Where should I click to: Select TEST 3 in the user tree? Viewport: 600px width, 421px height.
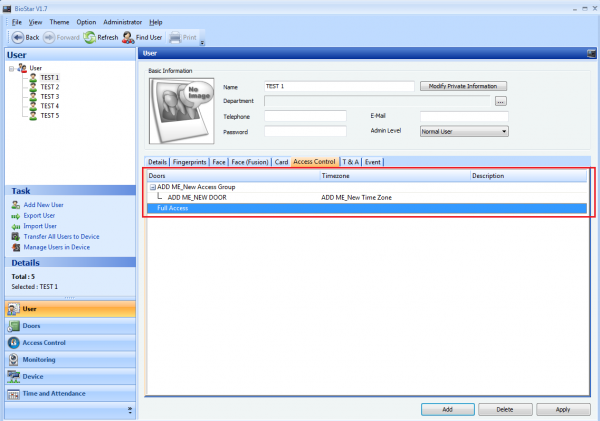click(50, 96)
